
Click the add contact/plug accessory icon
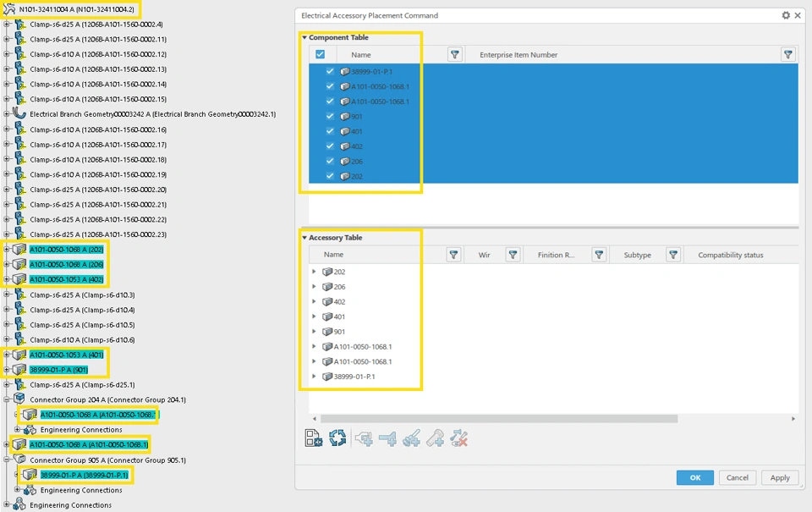coord(412,439)
